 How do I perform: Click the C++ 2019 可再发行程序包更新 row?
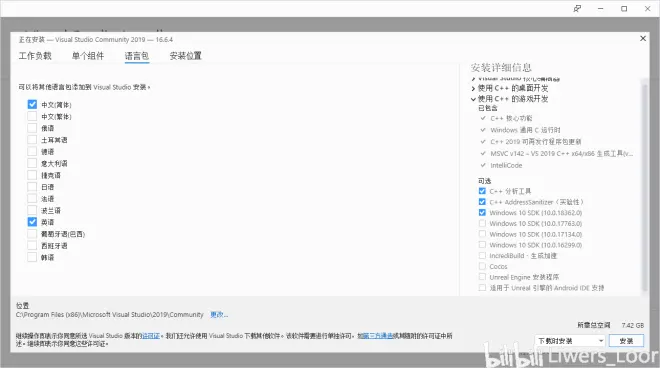pos(535,142)
